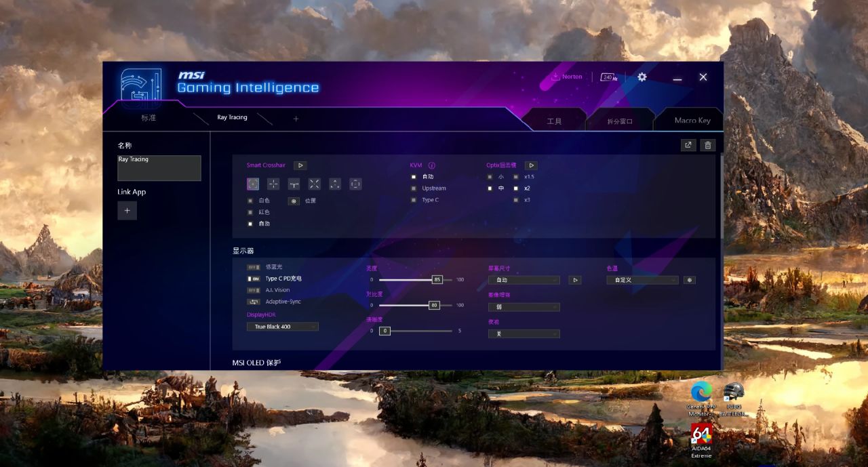Open custom color temperature settings icon

point(689,280)
